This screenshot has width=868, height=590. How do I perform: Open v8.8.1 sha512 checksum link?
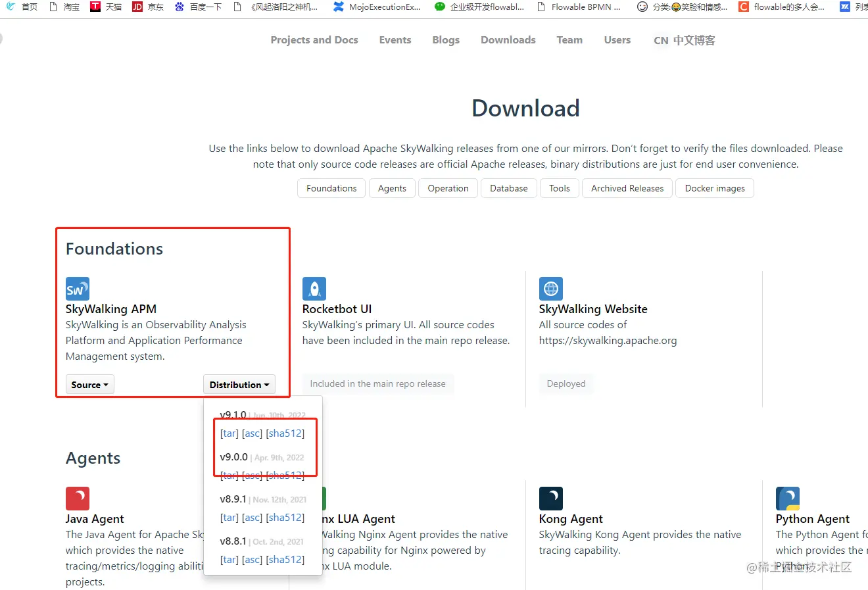(285, 560)
